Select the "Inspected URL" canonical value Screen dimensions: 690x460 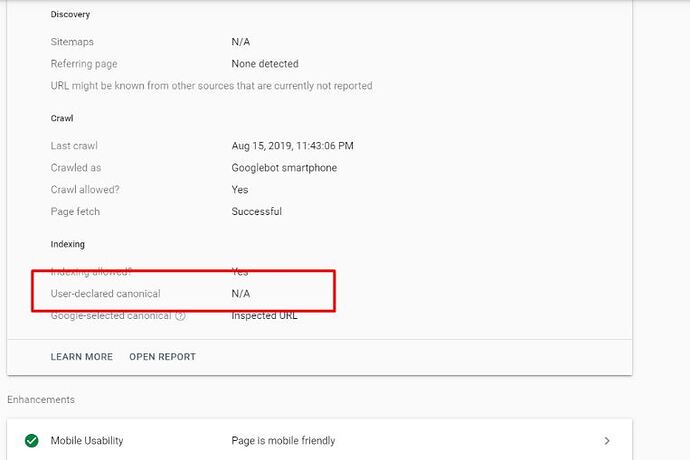[x=264, y=316]
